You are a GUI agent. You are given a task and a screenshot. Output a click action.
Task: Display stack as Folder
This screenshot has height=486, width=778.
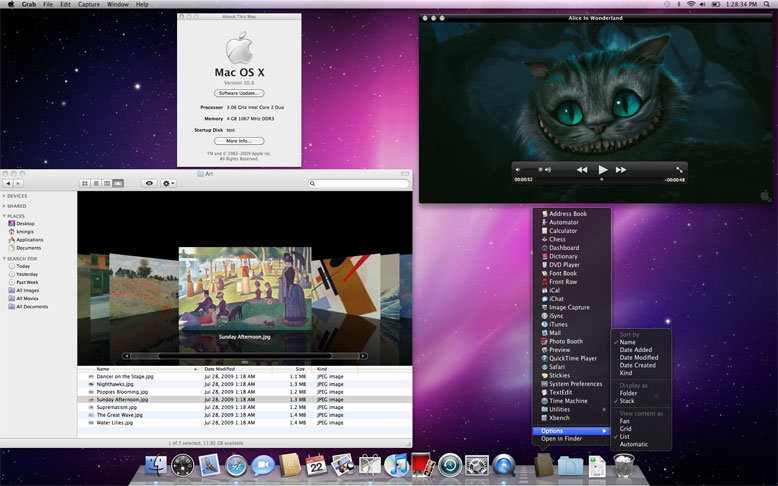pos(628,393)
